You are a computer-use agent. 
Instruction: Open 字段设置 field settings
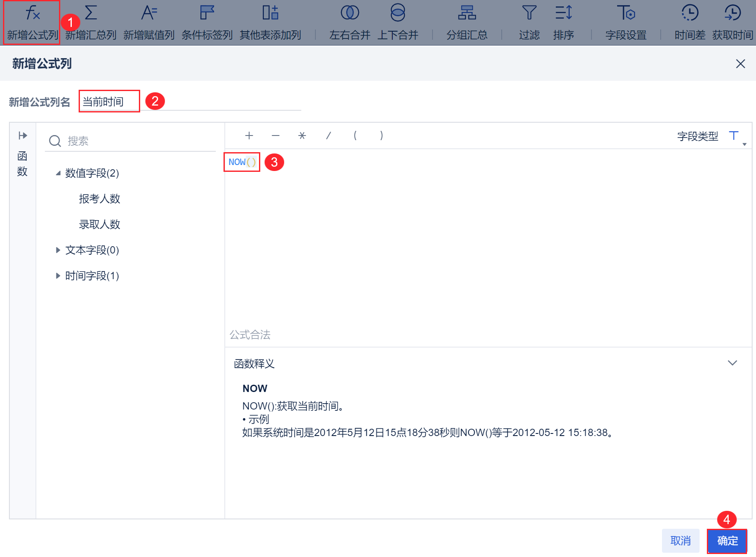tap(626, 23)
